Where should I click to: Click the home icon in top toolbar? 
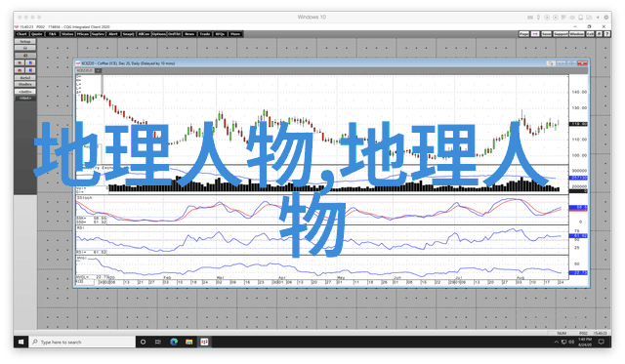(x=599, y=34)
